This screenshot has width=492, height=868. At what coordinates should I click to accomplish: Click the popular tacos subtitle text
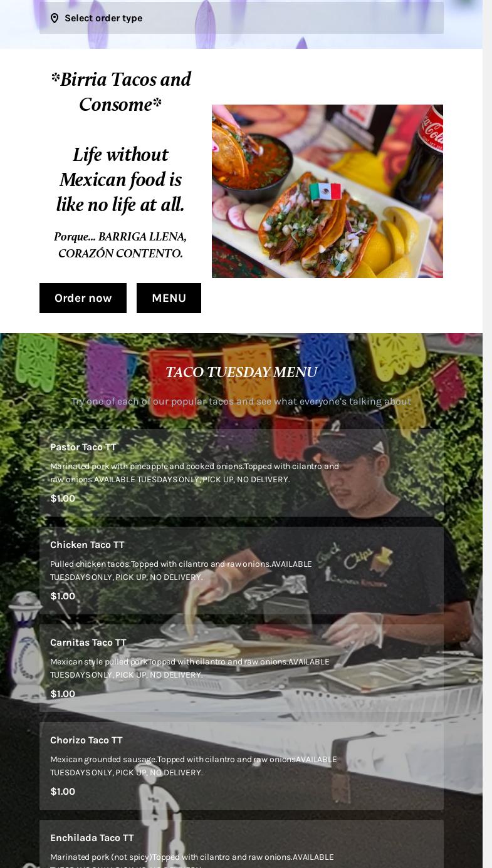click(241, 401)
